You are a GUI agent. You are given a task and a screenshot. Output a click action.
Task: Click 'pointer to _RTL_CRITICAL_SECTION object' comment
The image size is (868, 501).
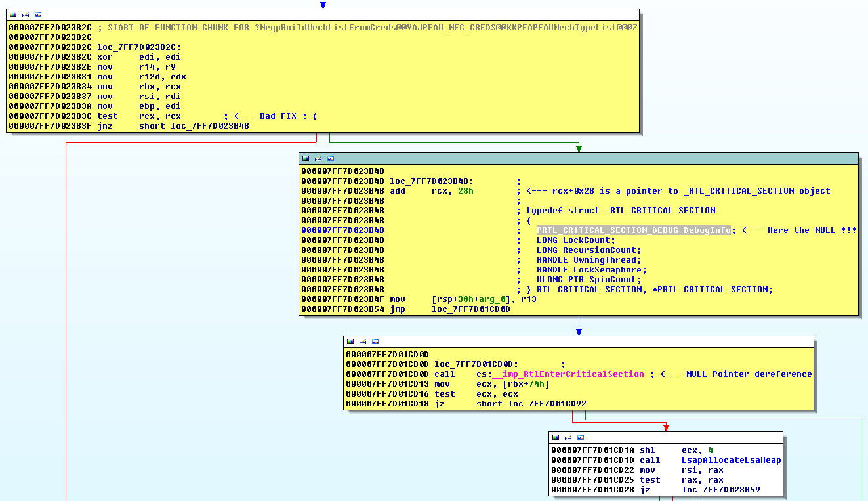(x=728, y=191)
